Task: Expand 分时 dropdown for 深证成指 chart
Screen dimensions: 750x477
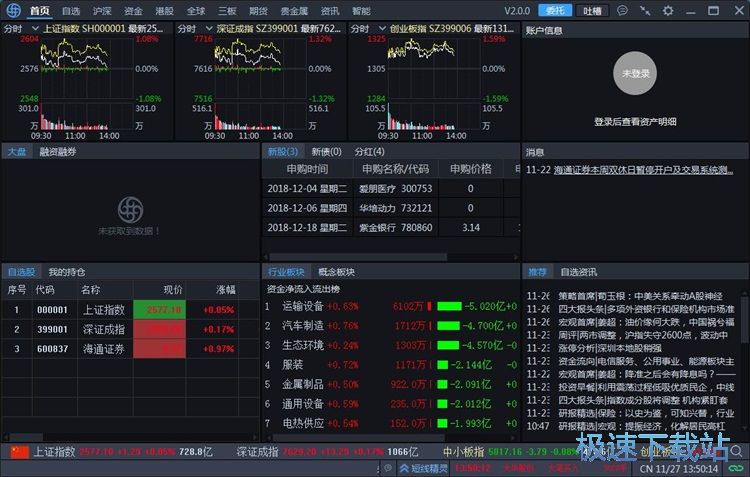Action: click(x=209, y=29)
